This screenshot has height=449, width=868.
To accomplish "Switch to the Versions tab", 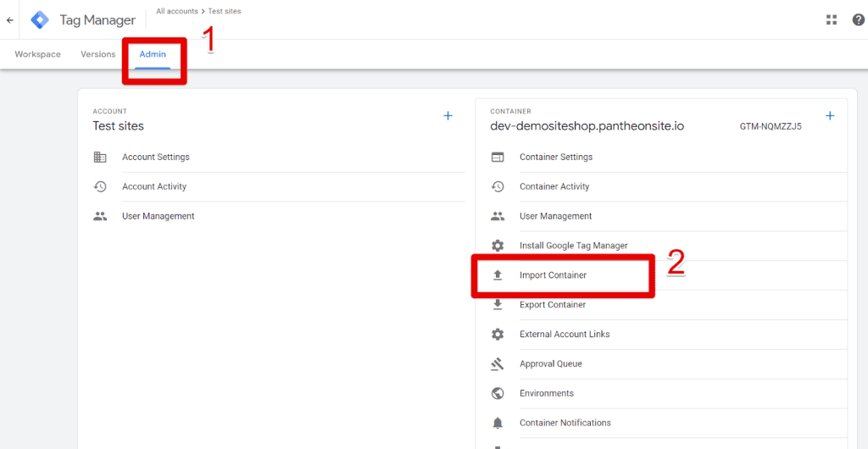I will (98, 54).
